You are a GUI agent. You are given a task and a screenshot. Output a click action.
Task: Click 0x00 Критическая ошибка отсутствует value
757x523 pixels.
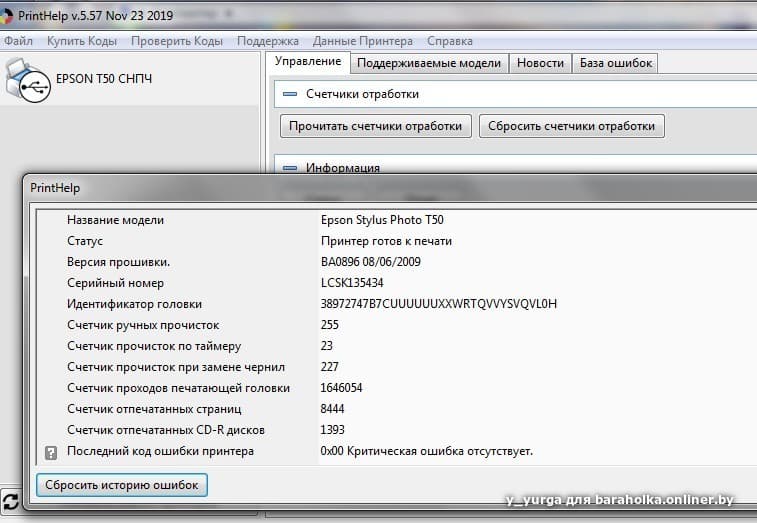pyautogui.click(x=427, y=451)
